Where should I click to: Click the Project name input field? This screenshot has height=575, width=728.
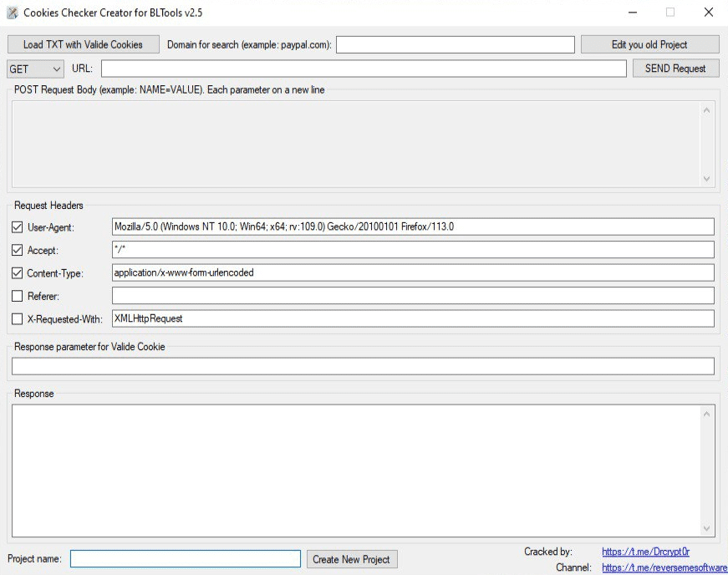[x=184, y=558]
